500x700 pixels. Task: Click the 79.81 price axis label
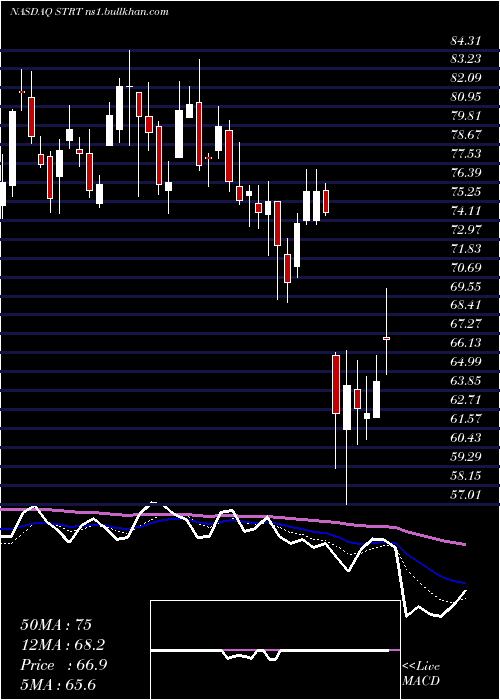pos(466,116)
